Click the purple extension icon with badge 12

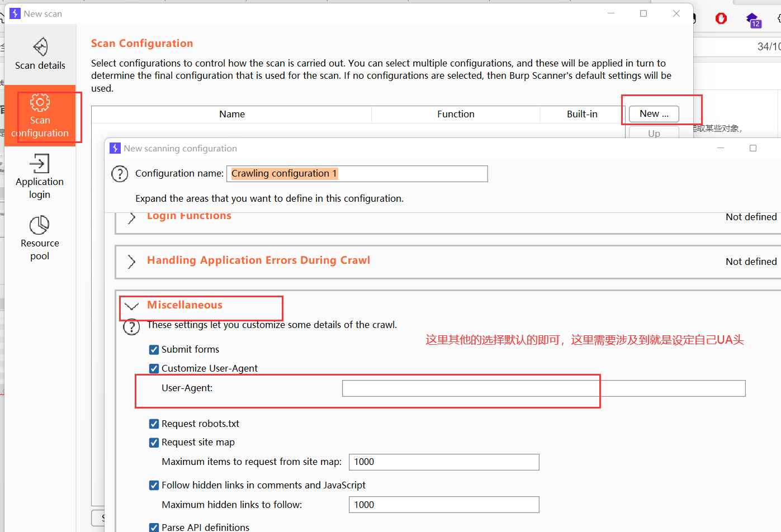click(x=753, y=20)
